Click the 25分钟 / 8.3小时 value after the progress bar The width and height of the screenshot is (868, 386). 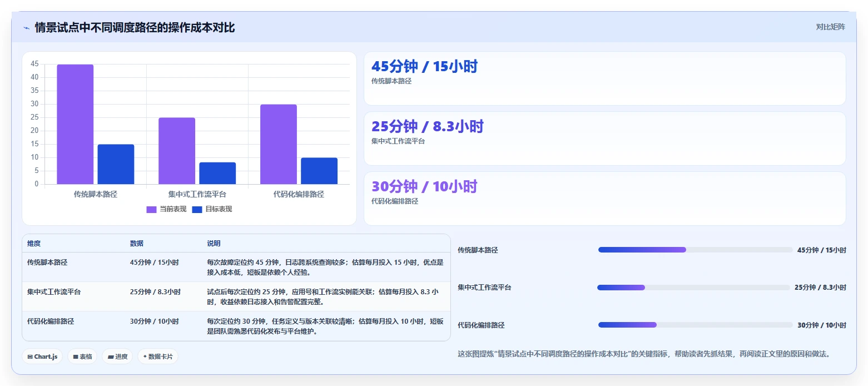click(821, 288)
